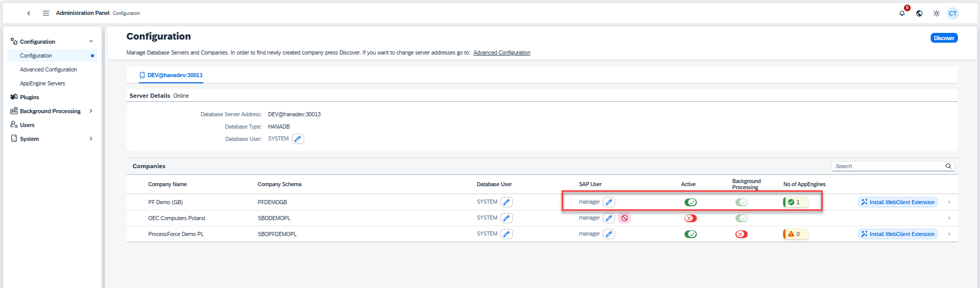This screenshot has width=980, height=288.
Task: Click the search magnifier icon in Companies
Action: [948, 166]
